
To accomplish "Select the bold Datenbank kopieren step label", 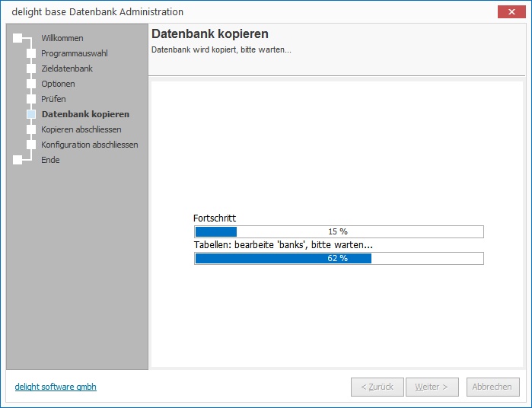I will coord(85,114).
